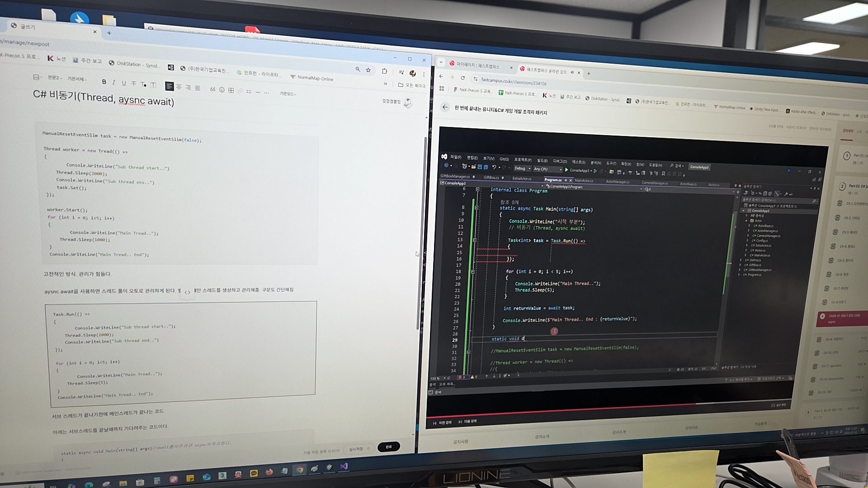868x488 pixels.
Task: Click the 다음 강의 next lecture button
Action: (x=467, y=422)
